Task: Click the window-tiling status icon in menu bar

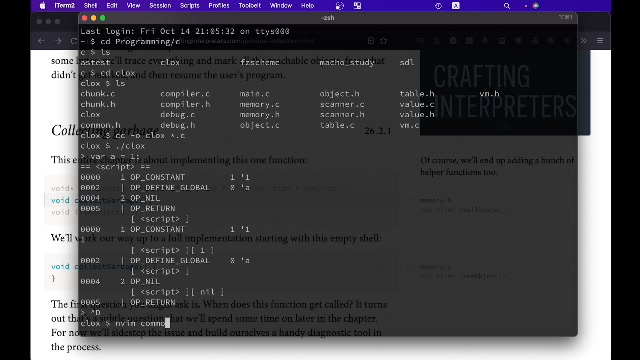Action: [x=358, y=6]
